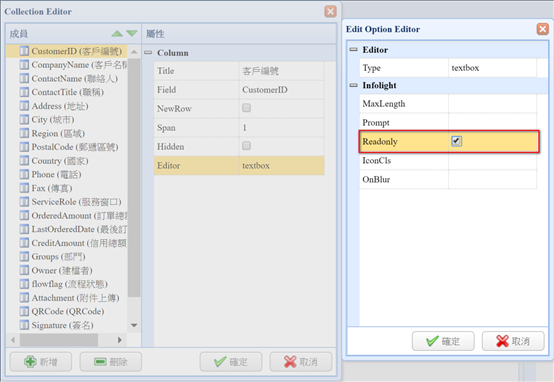
Task: Collapse the Column property group
Action: 148,53
